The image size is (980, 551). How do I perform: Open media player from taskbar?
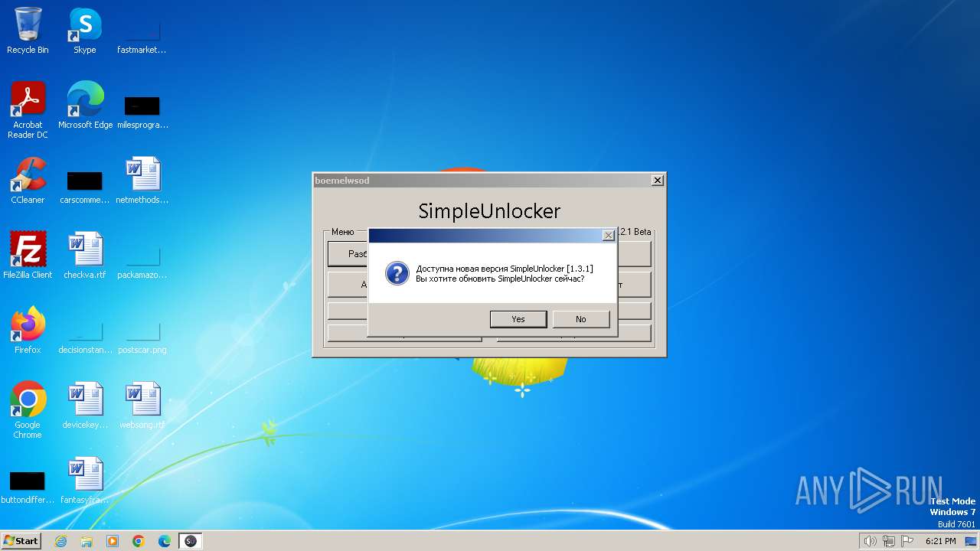[x=113, y=541]
